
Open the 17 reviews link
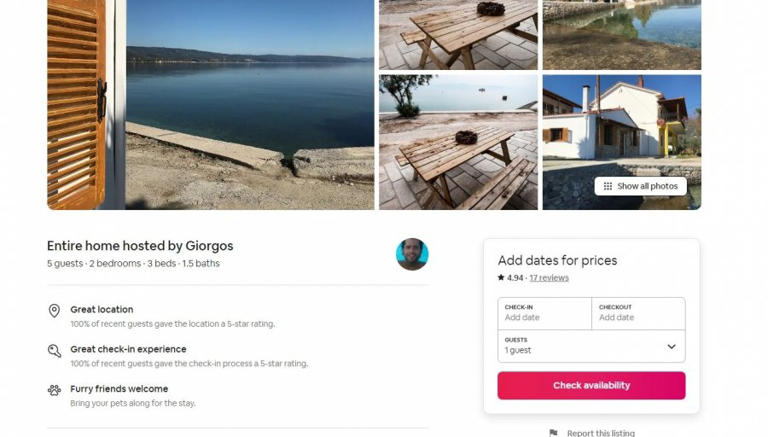click(x=548, y=278)
